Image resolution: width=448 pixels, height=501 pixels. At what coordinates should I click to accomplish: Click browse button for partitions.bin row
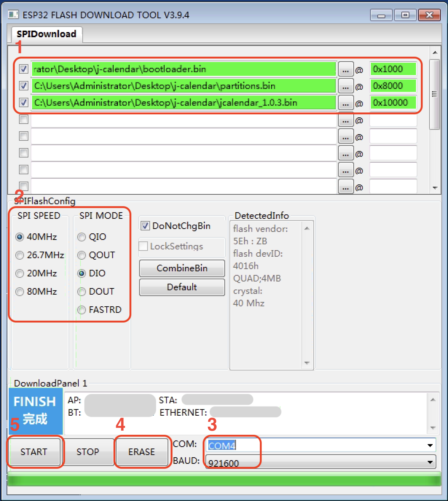pos(345,86)
